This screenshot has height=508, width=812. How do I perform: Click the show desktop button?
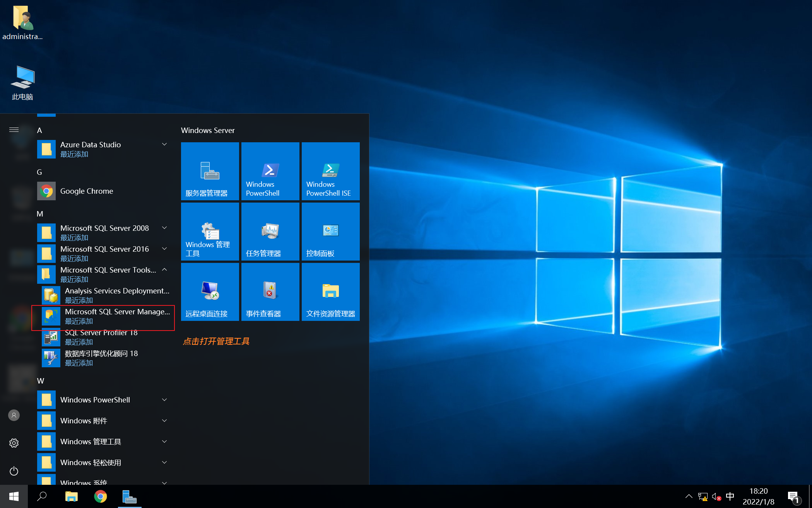click(810, 496)
